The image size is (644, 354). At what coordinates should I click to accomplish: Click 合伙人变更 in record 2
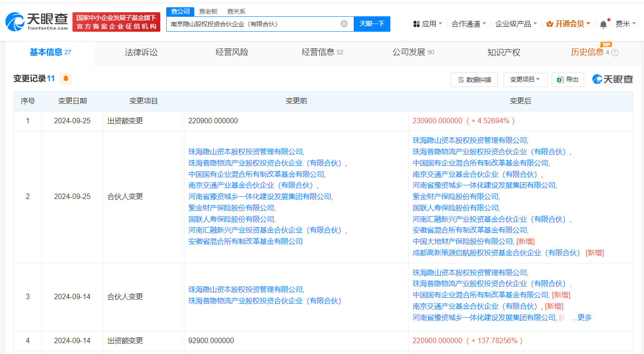125,197
